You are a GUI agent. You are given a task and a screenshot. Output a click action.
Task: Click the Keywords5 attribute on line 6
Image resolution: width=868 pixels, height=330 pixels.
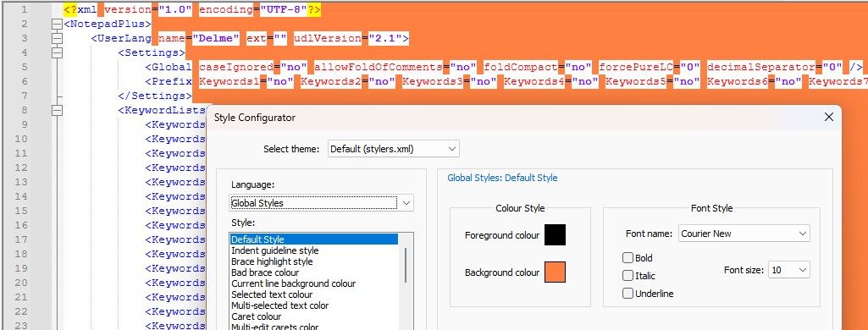point(636,82)
